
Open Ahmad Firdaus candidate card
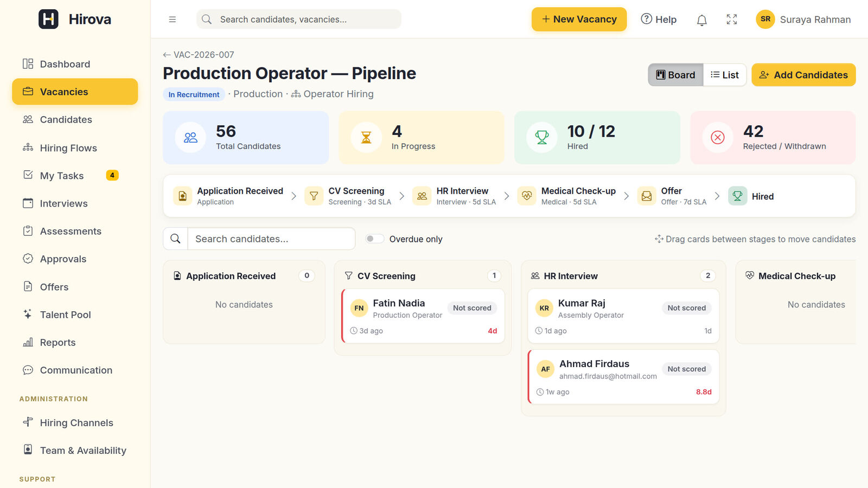[623, 377]
